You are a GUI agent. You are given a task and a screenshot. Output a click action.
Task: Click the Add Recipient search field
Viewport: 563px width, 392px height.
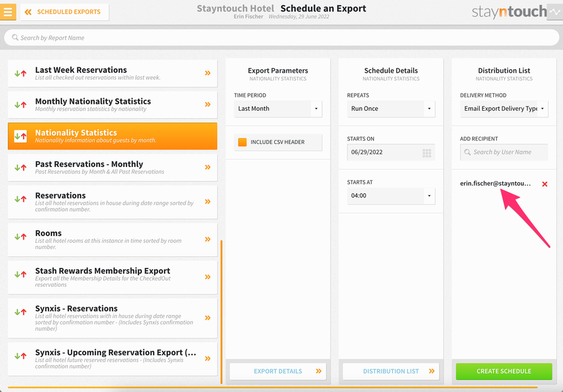point(504,152)
